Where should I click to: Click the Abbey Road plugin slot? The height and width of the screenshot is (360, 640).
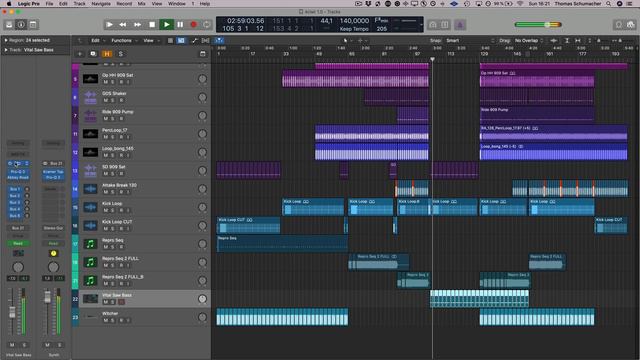(18, 178)
